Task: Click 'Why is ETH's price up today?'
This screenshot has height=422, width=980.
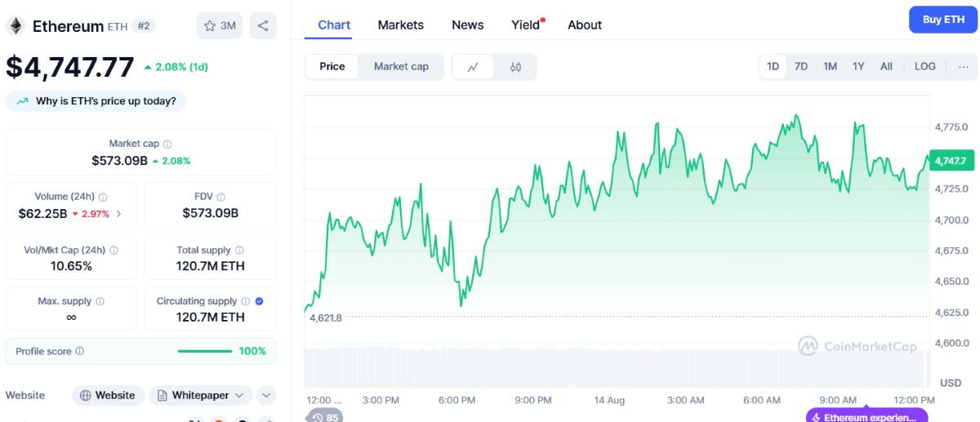Action: pos(96,101)
